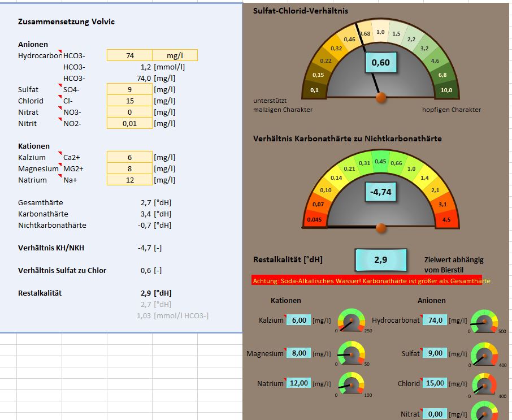Viewport: 512px width, 420px height.
Task: Select the mg/l unit cell for Hydrocarbonat
Action: (175, 55)
